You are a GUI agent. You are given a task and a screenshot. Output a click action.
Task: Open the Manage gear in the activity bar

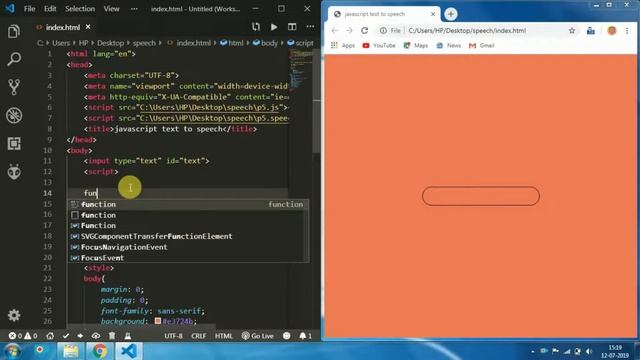14,315
